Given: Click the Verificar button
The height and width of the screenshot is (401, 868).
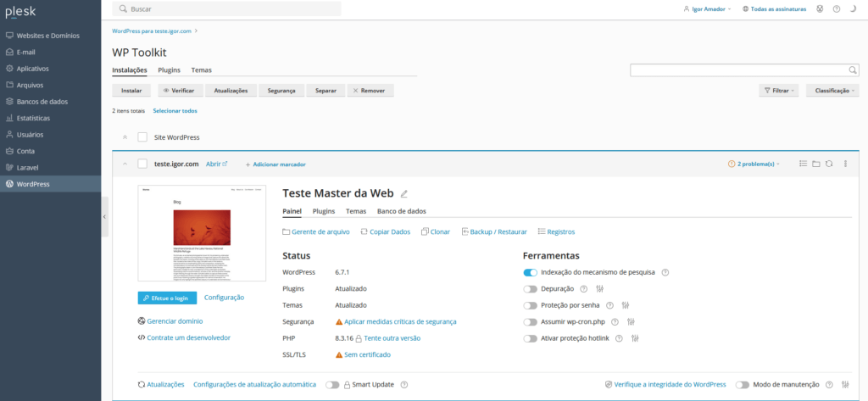Looking at the screenshot, I should pos(180,90).
